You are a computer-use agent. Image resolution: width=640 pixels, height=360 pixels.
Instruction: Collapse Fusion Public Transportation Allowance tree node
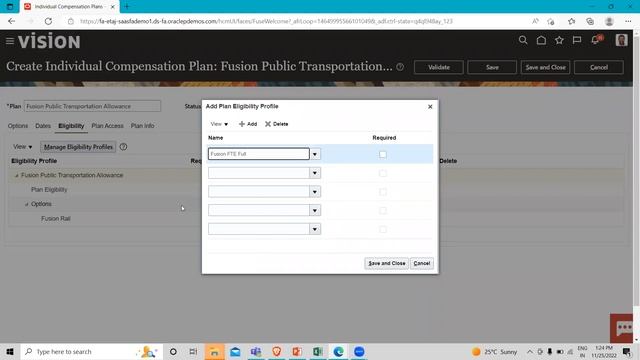pos(17,176)
